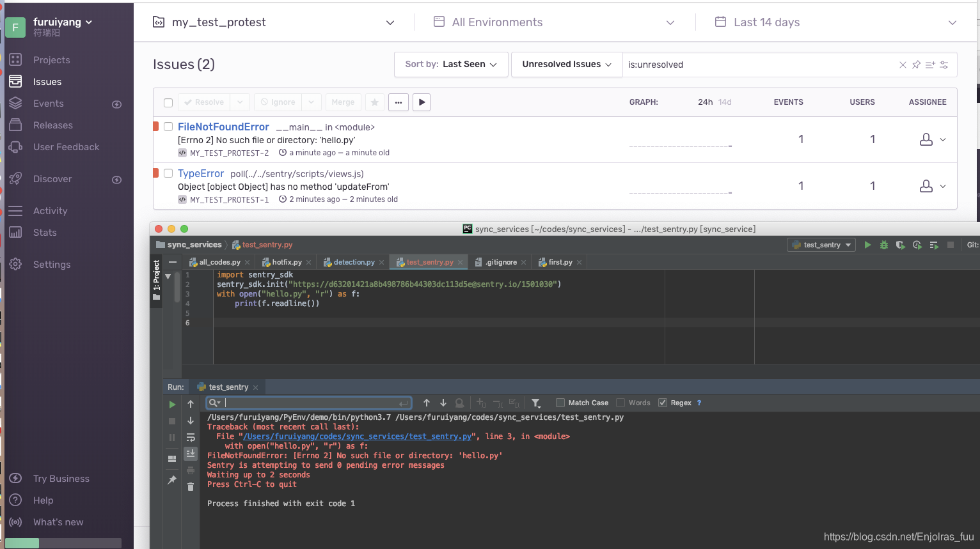This screenshot has height=549, width=980.
Task: Open search builder sliders icon
Action: point(944,65)
